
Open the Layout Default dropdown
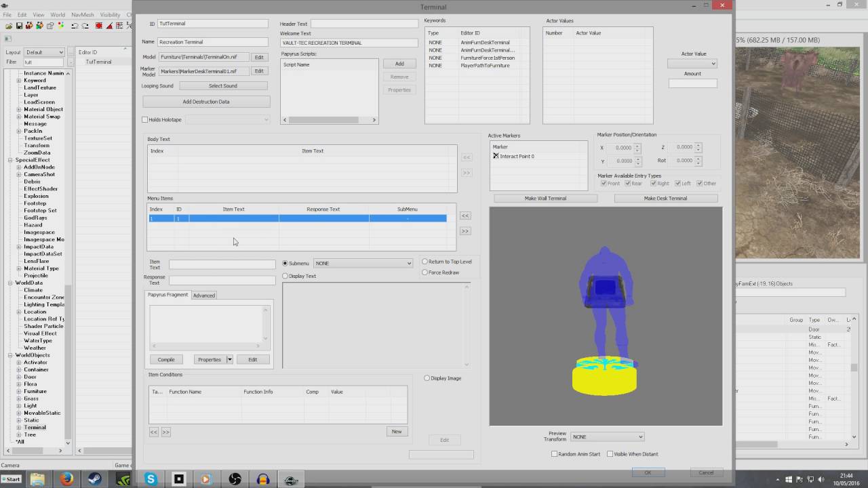[44, 52]
